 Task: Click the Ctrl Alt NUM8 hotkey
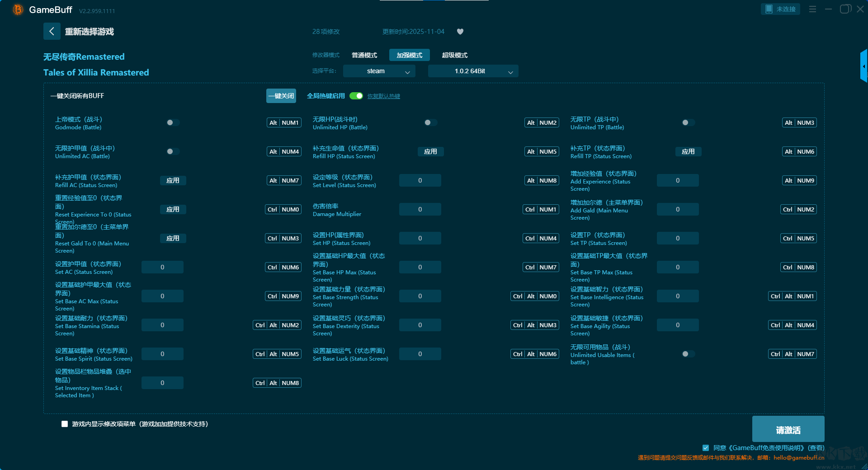click(277, 383)
